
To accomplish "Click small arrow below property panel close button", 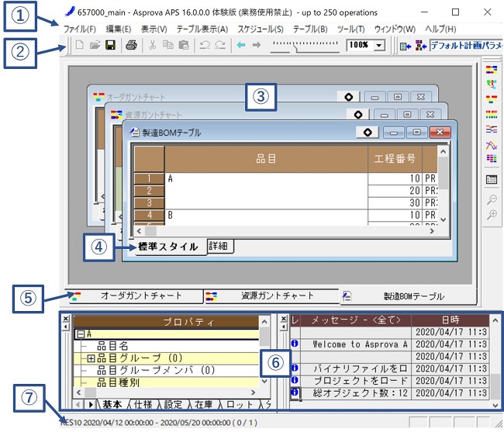I will (66, 327).
